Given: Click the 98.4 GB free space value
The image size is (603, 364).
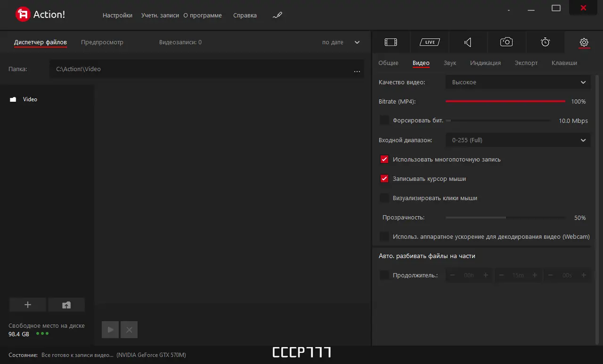Looking at the screenshot, I should [19, 334].
